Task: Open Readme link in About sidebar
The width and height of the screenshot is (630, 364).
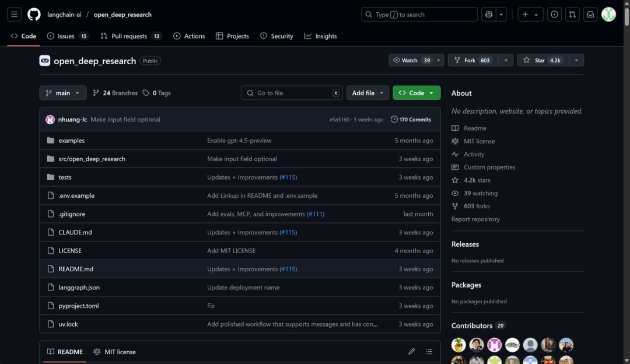Action: 475,128
